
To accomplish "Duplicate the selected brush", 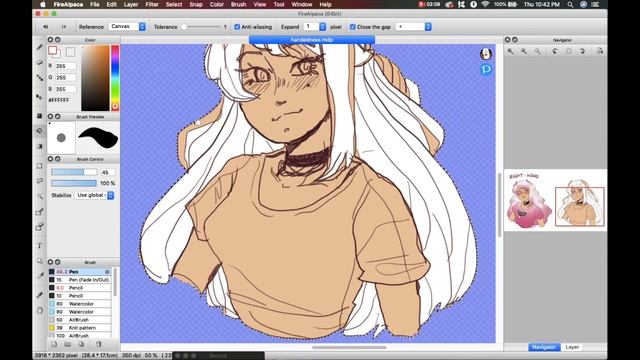I will (81, 344).
